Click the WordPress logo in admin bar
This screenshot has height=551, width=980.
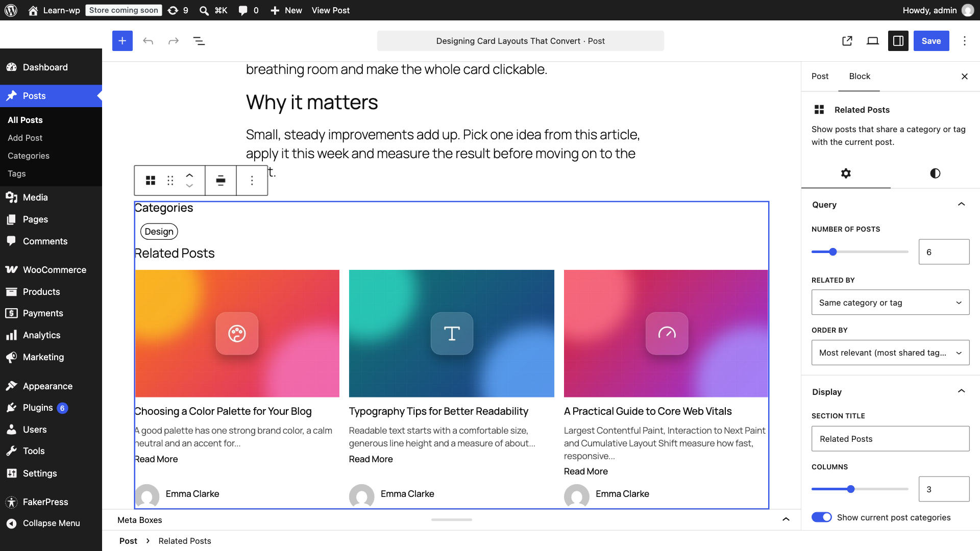[11, 10]
